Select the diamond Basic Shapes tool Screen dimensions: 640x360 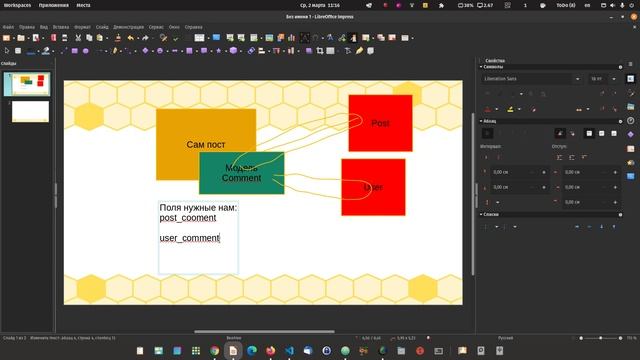145,51
